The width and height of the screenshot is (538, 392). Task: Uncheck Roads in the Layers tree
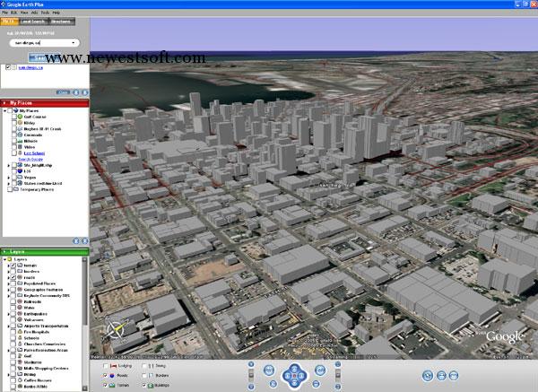click(13, 277)
